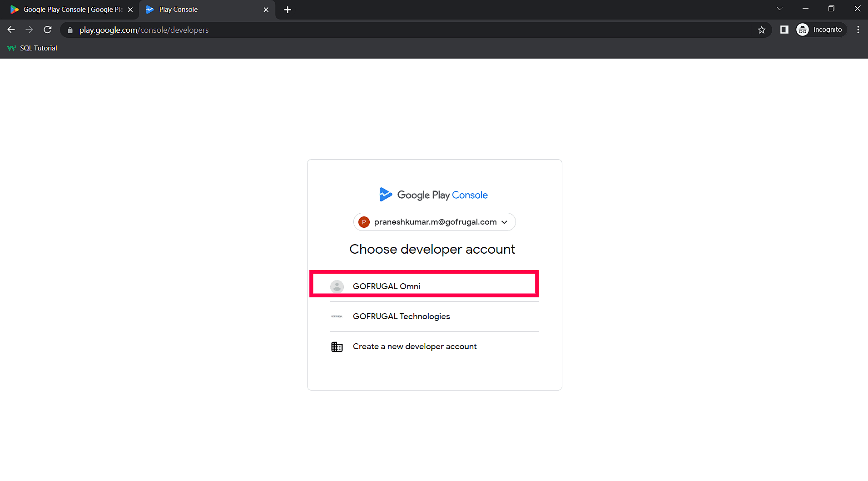Close the Play Console tab

pos(266,10)
